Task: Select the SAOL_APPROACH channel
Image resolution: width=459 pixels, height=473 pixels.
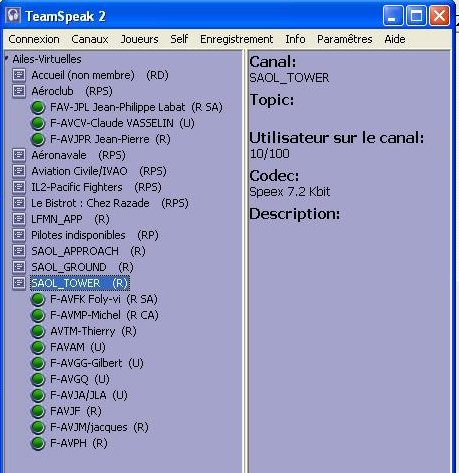Action: 88,251
